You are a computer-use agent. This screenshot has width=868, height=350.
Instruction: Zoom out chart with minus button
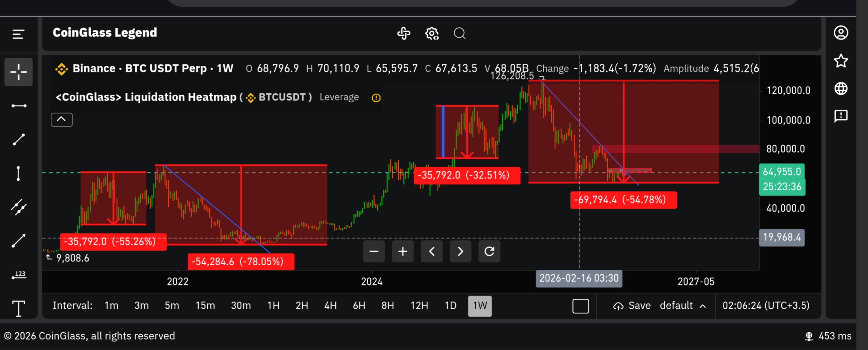tap(374, 251)
